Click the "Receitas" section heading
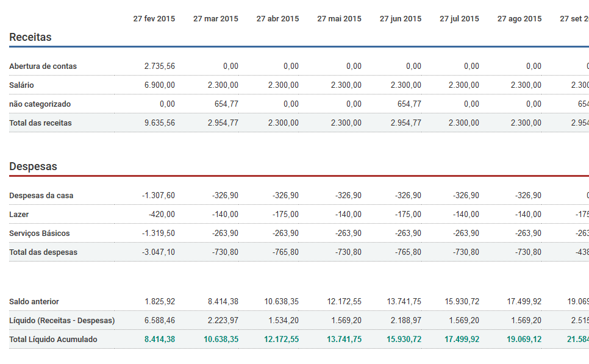589x364 pixels. [30, 37]
